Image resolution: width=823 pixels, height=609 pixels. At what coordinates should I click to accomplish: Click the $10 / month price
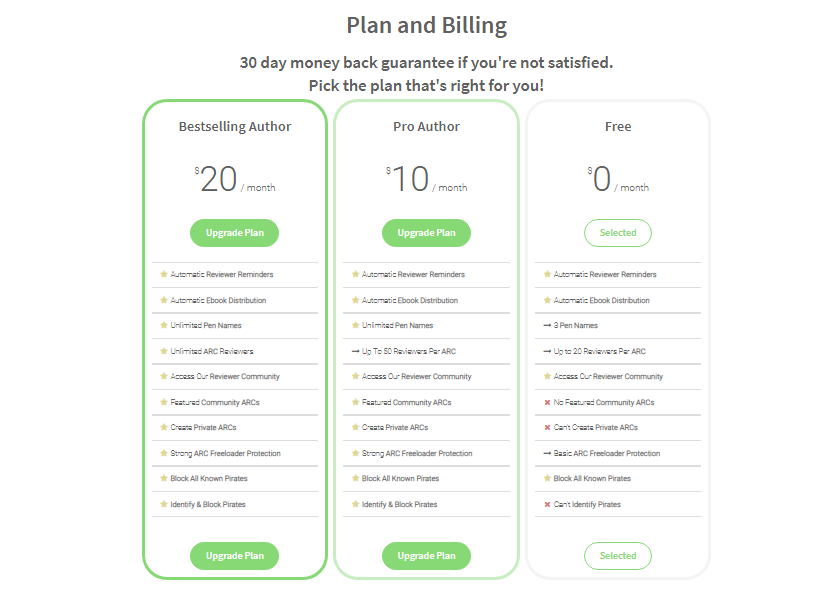[426, 180]
